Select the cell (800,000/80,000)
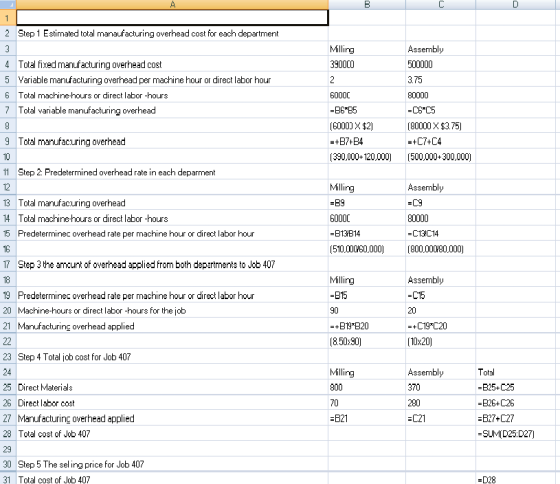The height and width of the screenshot is (484, 560). [440, 249]
